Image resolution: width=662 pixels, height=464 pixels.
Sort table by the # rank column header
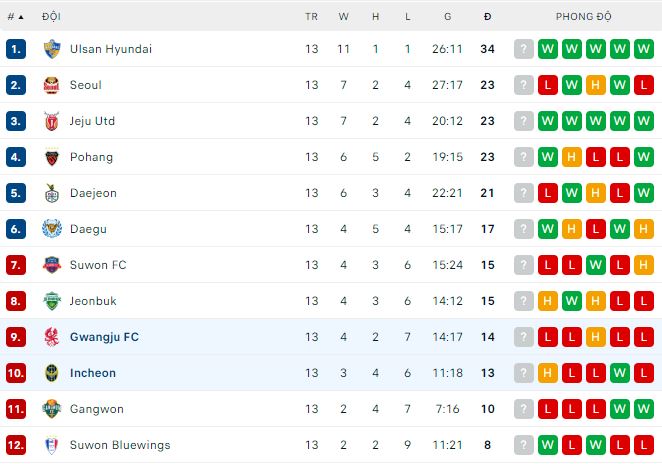(x=16, y=17)
